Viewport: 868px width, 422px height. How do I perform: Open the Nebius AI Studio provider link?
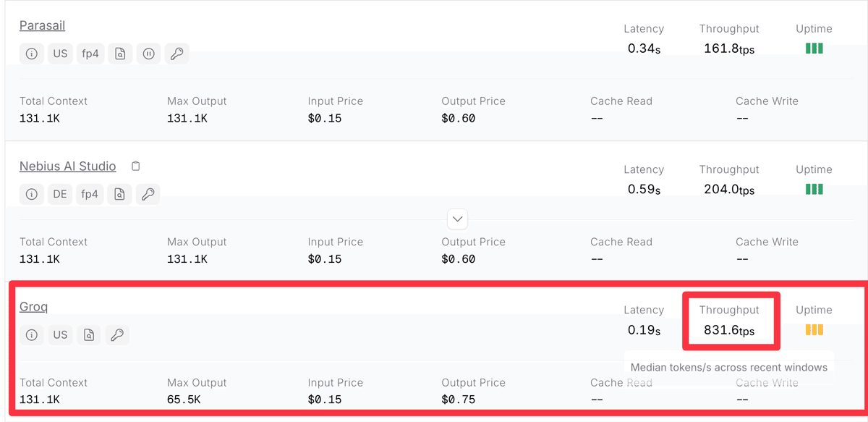tap(67, 166)
